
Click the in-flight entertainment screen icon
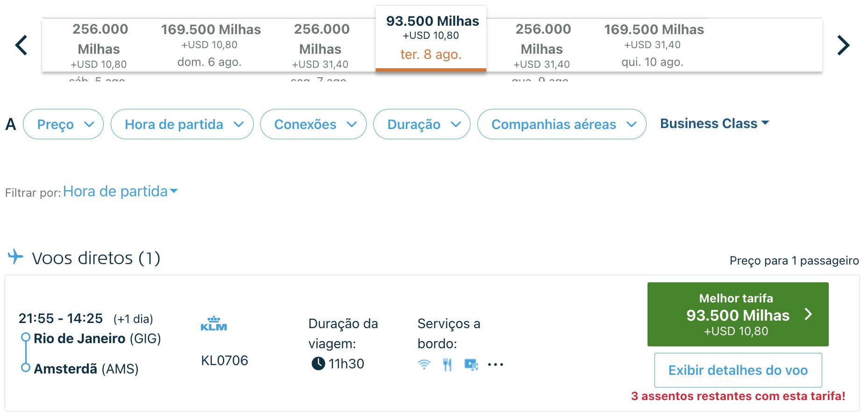click(x=471, y=365)
